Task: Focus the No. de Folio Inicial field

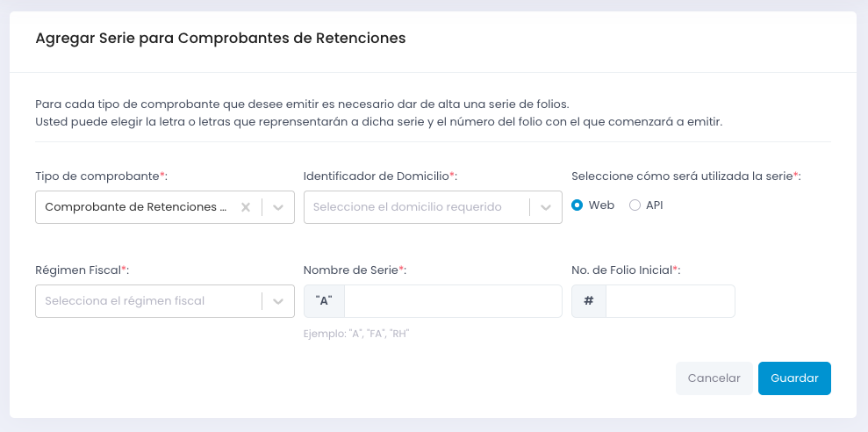Action: click(670, 301)
